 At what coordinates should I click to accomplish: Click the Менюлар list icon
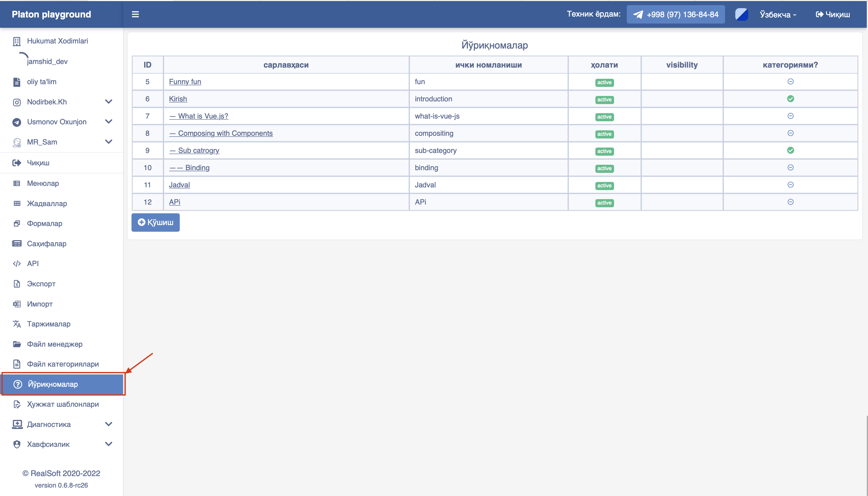[17, 183]
